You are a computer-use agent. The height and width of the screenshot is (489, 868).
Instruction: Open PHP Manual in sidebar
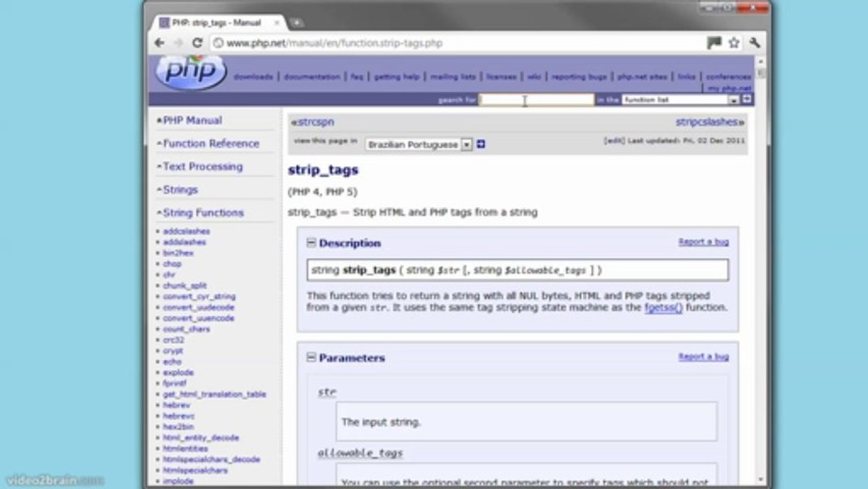click(x=192, y=120)
